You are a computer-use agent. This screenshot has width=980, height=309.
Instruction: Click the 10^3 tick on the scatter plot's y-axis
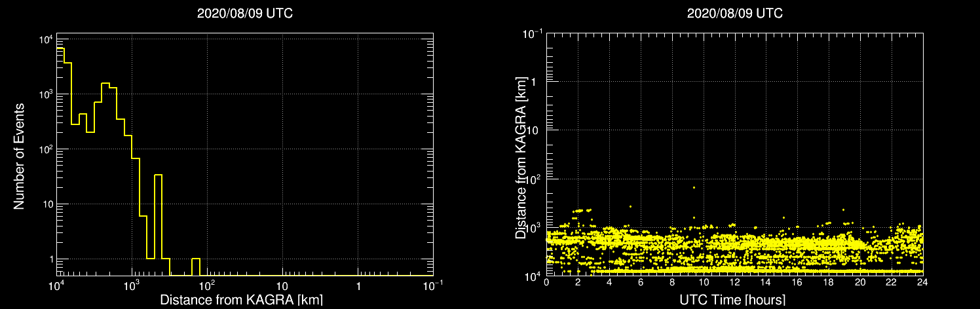pyautogui.click(x=534, y=227)
